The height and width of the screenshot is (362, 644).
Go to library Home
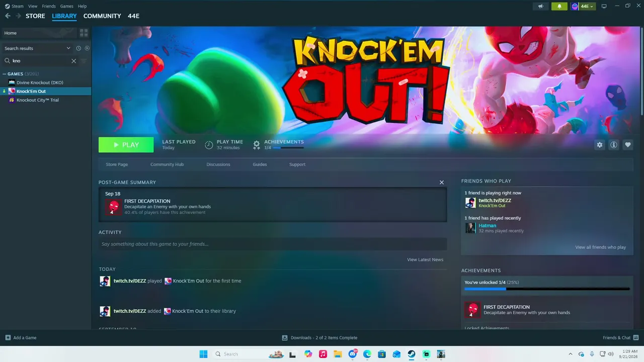(39, 33)
